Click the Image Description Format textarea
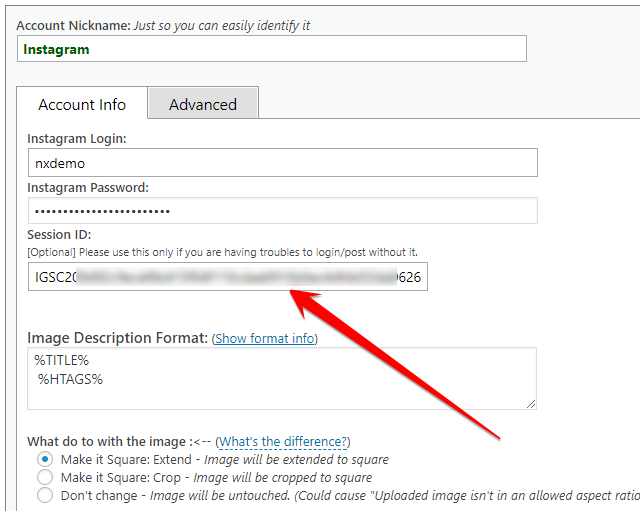640x511 pixels. [282, 378]
